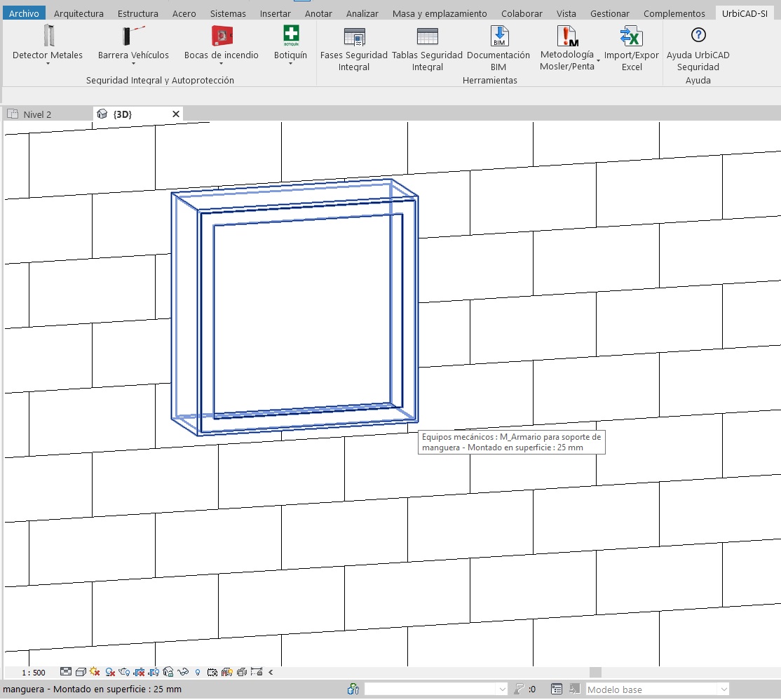Viewport: 781px width, 700px height.
Task: Select the Botiquín first-aid icon
Action: 290,35
